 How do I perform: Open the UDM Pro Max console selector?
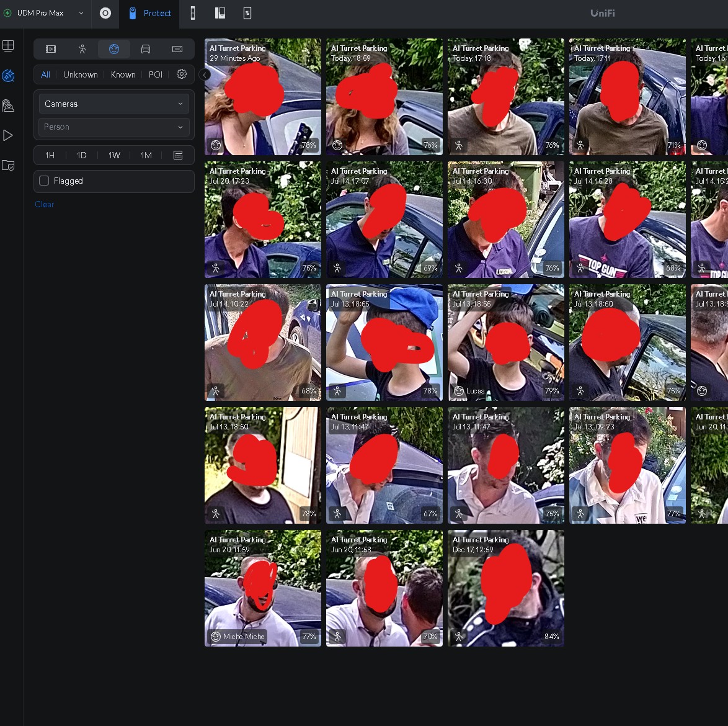click(x=44, y=13)
